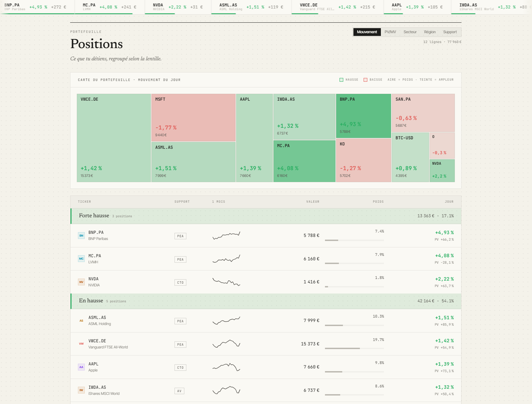Click the ASML.AS badge icon
Image resolution: width=532 pixels, height=404 pixels.
81,321
